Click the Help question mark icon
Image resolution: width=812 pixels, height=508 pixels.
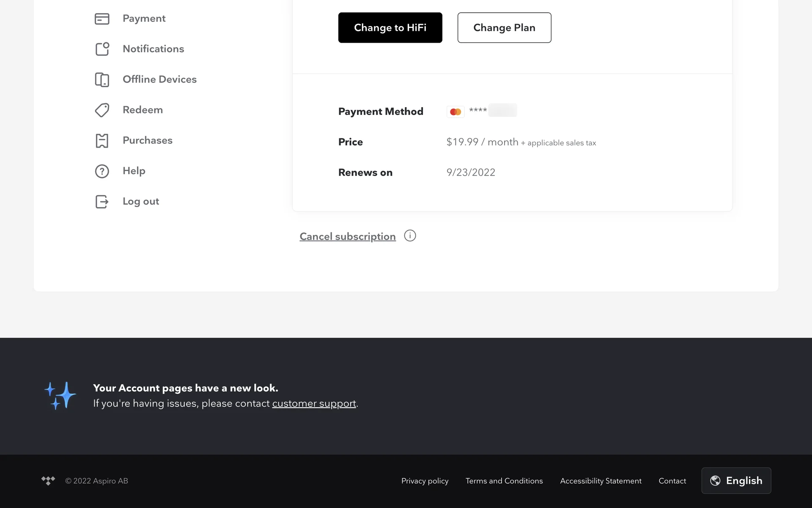tap(102, 171)
